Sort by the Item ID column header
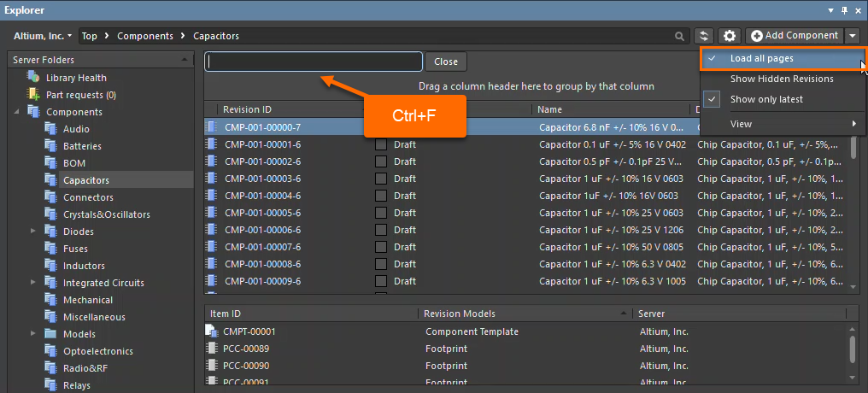 coord(226,314)
